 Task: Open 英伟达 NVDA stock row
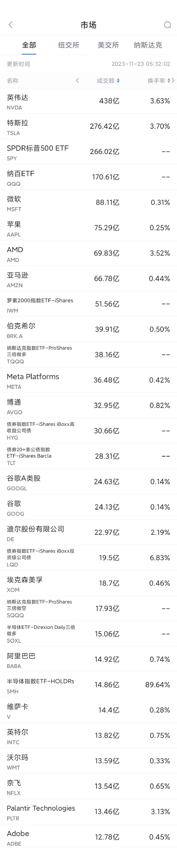(88, 101)
